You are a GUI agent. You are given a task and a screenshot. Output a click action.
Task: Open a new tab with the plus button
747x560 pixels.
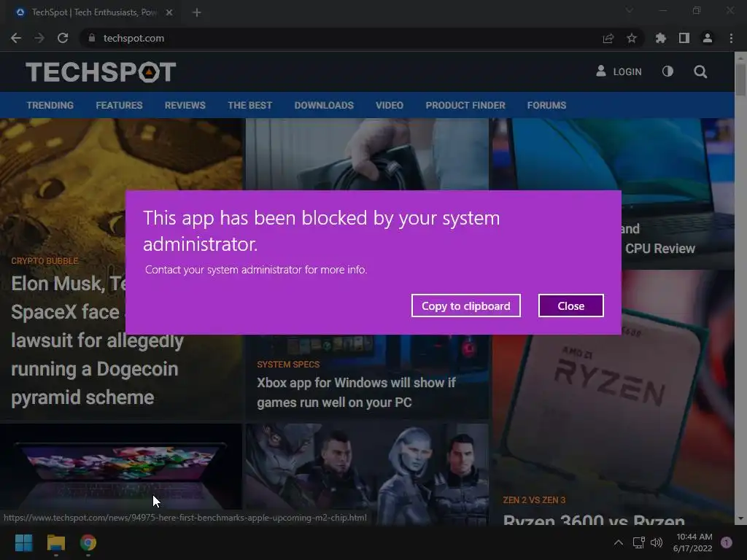[x=197, y=12]
